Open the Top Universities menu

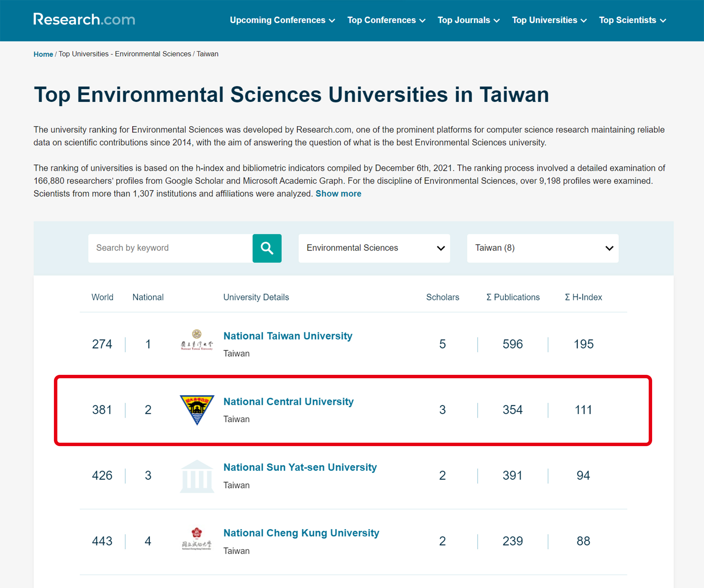pyautogui.click(x=549, y=20)
